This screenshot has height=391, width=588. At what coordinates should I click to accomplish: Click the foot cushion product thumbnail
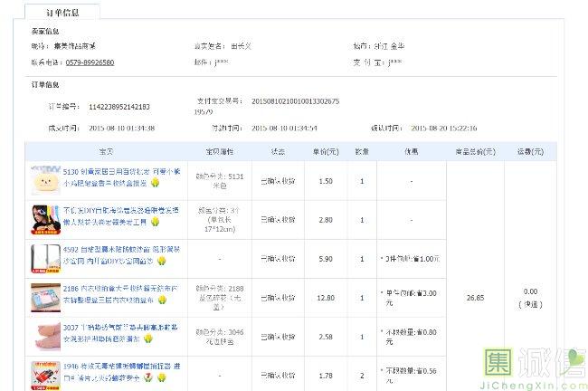click(44, 336)
